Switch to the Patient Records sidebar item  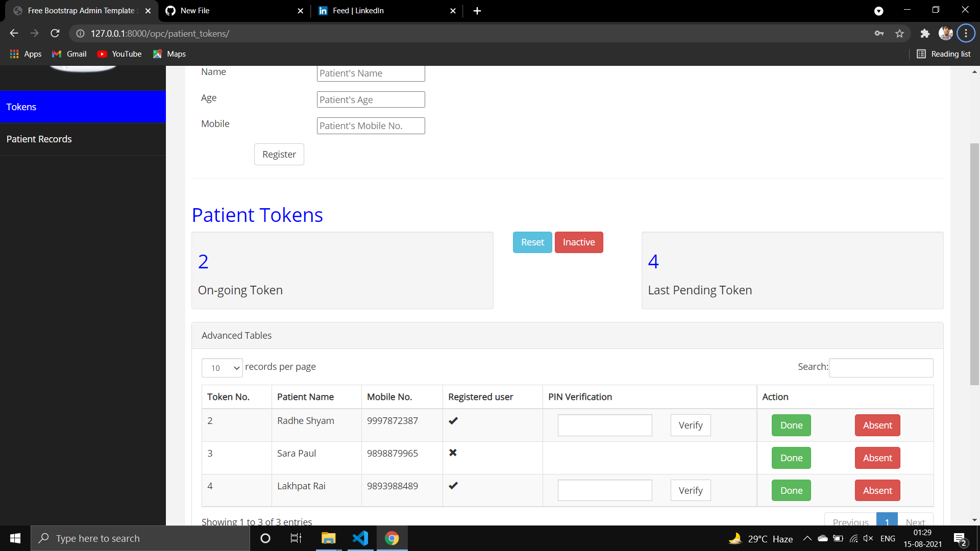[x=39, y=139]
